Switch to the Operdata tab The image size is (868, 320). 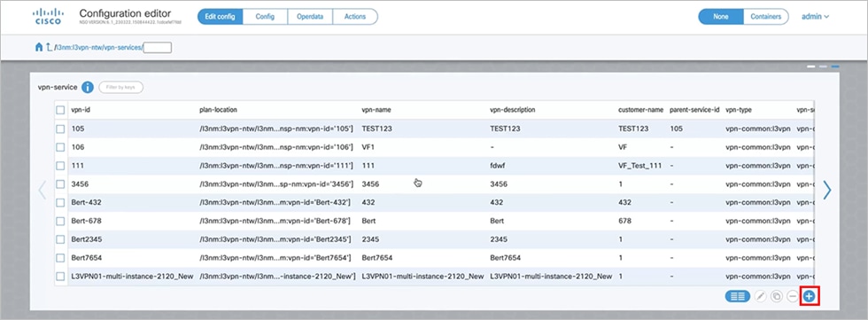pyautogui.click(x=310, y=17)
